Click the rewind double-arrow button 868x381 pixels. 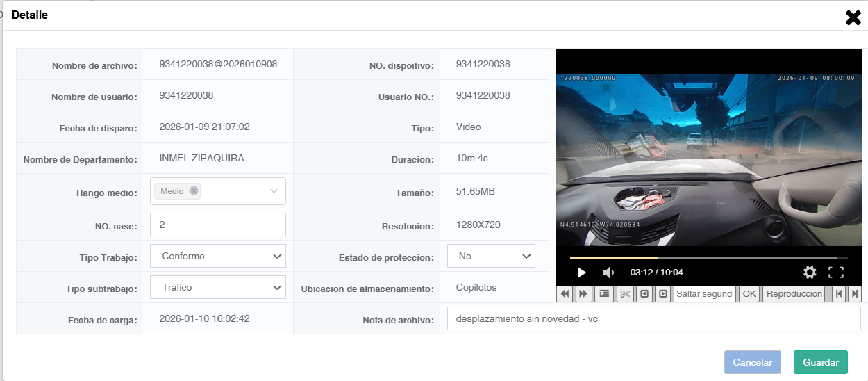click(x=565, y=294)
